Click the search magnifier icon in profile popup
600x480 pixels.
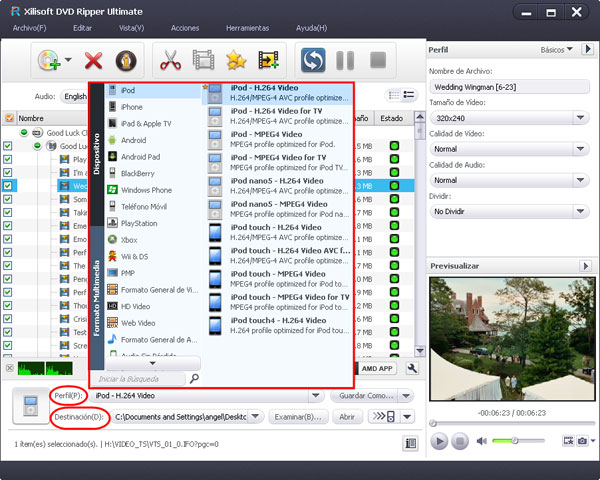194,379
